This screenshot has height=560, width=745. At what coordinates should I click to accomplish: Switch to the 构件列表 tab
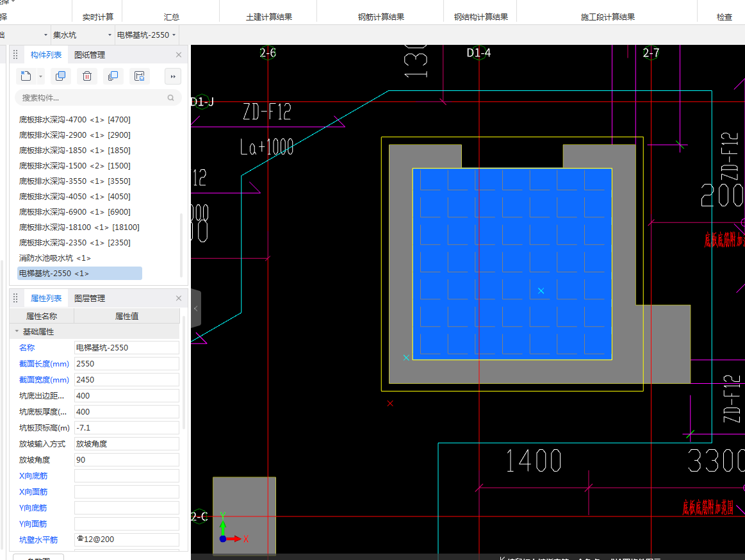click(46, 54)
